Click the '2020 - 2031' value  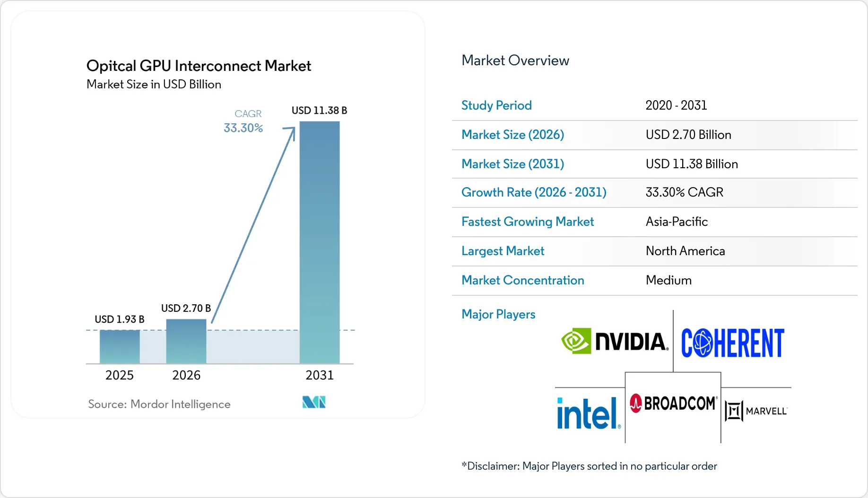click(x=677, y=105)
